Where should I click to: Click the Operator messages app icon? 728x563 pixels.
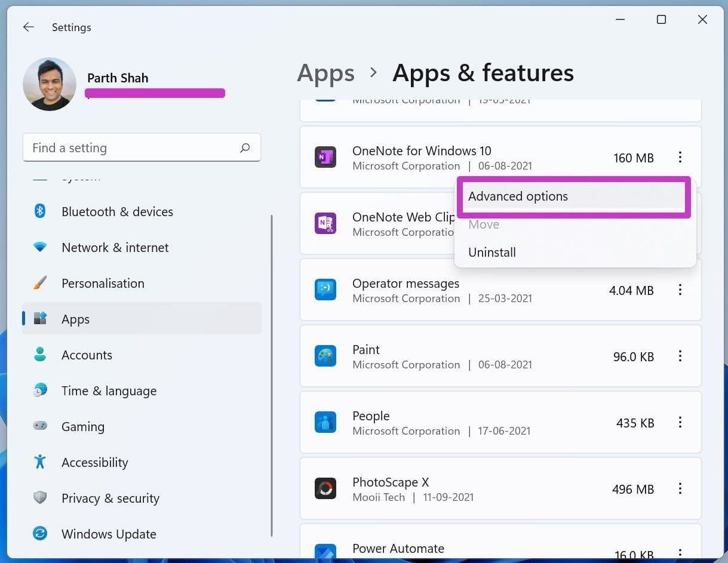point(325,290)
